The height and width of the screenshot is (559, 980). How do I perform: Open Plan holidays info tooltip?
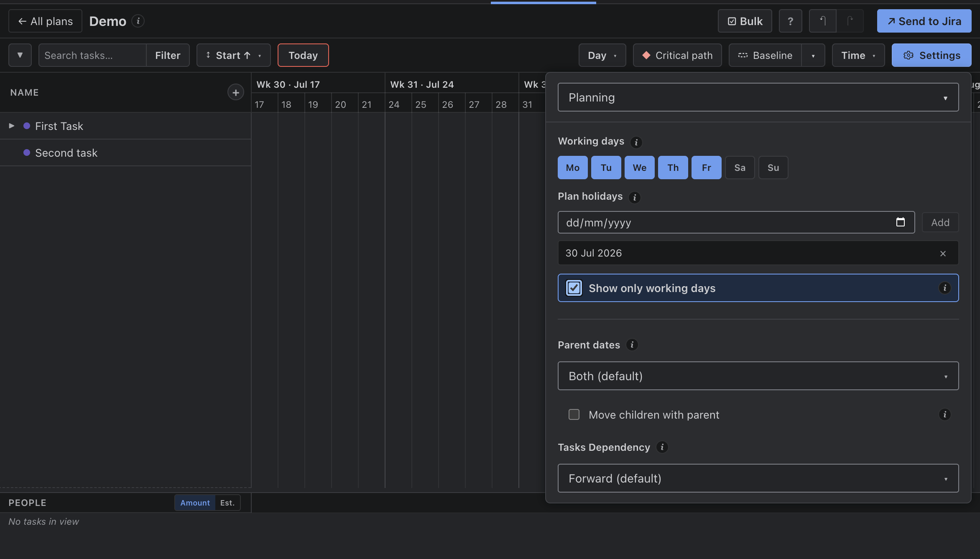(634, 197)
